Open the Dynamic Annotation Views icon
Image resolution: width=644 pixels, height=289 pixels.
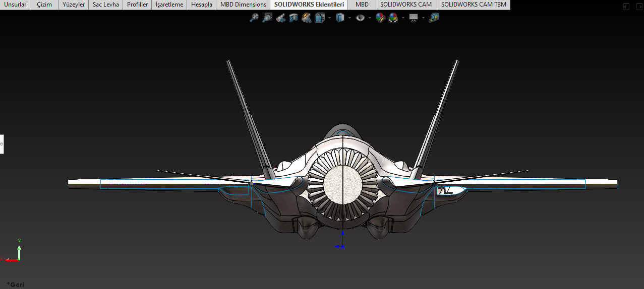tap(306, 18)
